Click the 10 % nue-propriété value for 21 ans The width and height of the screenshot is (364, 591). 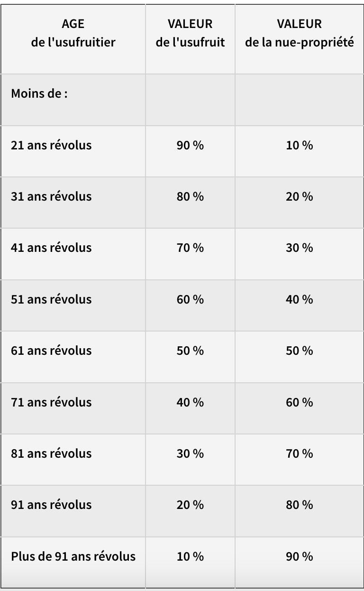(299, 145)
